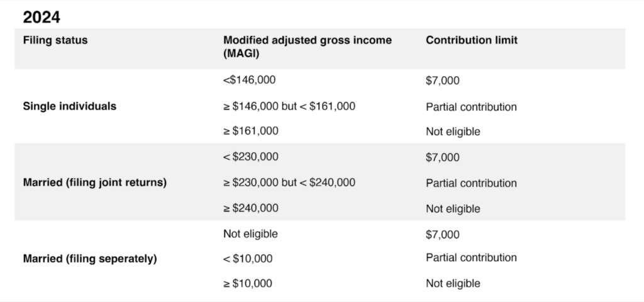
Task: Click Not eligible for singles ≥ $161,000
Action: [x=453, y=131]
